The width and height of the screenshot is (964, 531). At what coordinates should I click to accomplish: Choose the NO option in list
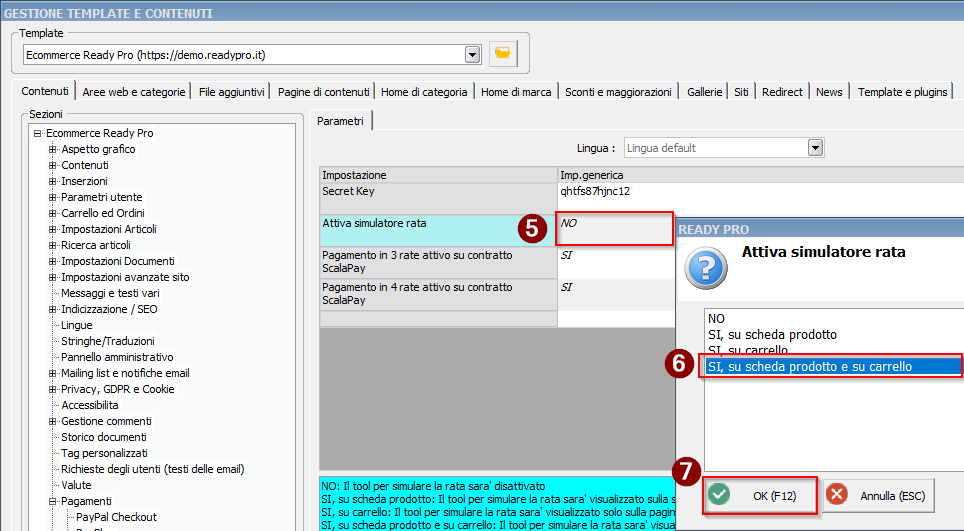pos(716,319)
